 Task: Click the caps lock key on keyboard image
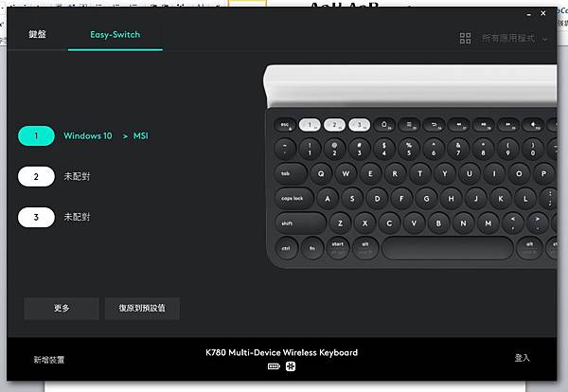pyautogui.click(x=294, y=199)
